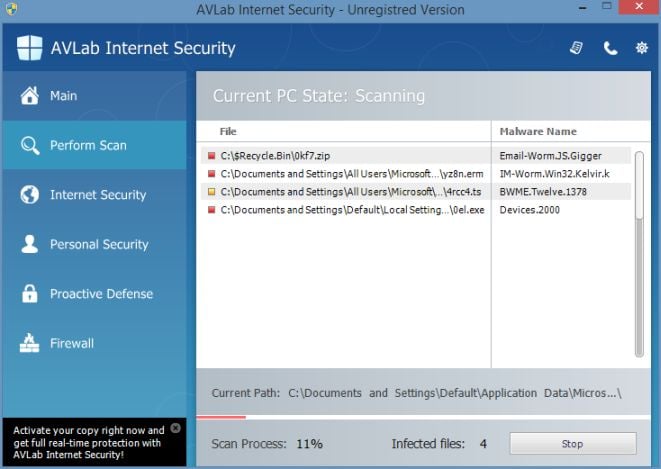
Task: Click the document report icon in header
Action: 577,48
